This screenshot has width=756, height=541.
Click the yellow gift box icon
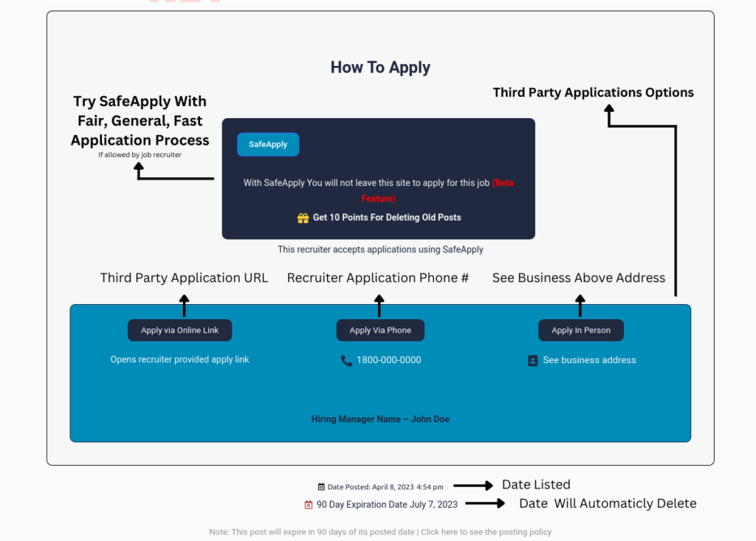point(303,218)
